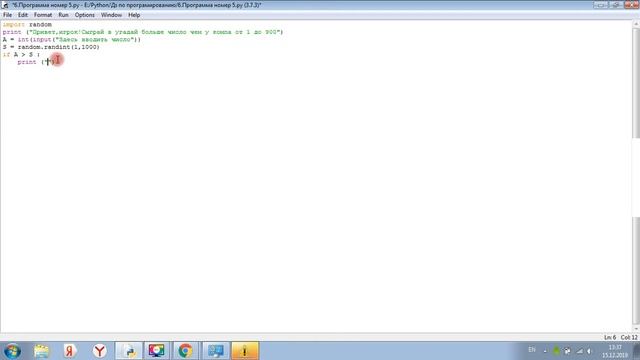Screen dimensions: 640x360
Task: Open the power tray icon
Action: point(568,351)
